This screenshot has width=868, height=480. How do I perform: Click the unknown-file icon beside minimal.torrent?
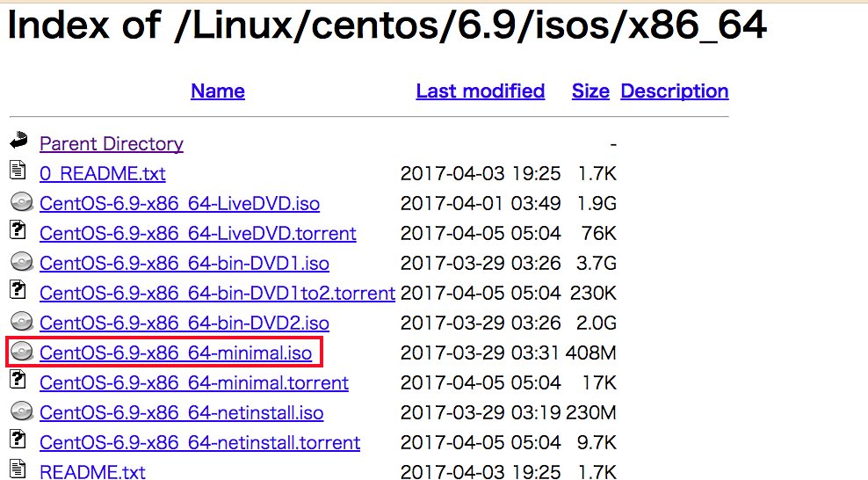point(18,379)
